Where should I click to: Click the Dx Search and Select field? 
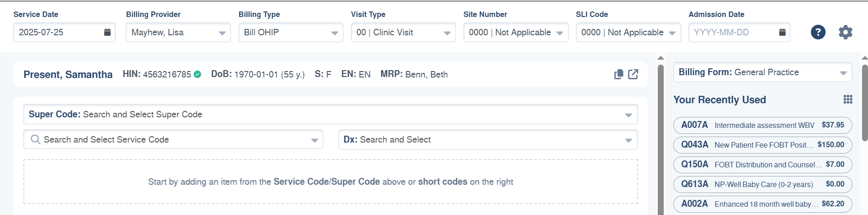click(x=488, y=139)
